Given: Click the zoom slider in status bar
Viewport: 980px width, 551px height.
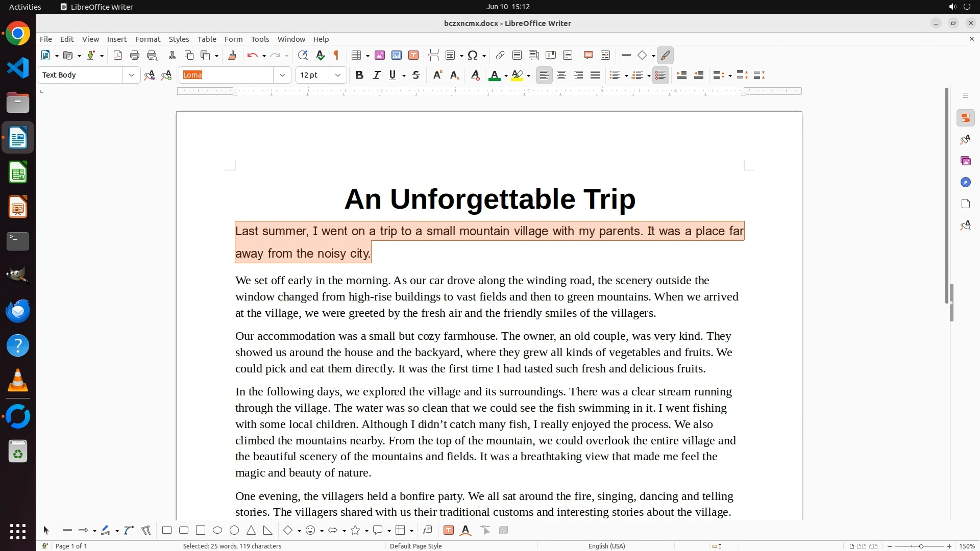Looking at the screenshot, I should (x=920, y=546).
